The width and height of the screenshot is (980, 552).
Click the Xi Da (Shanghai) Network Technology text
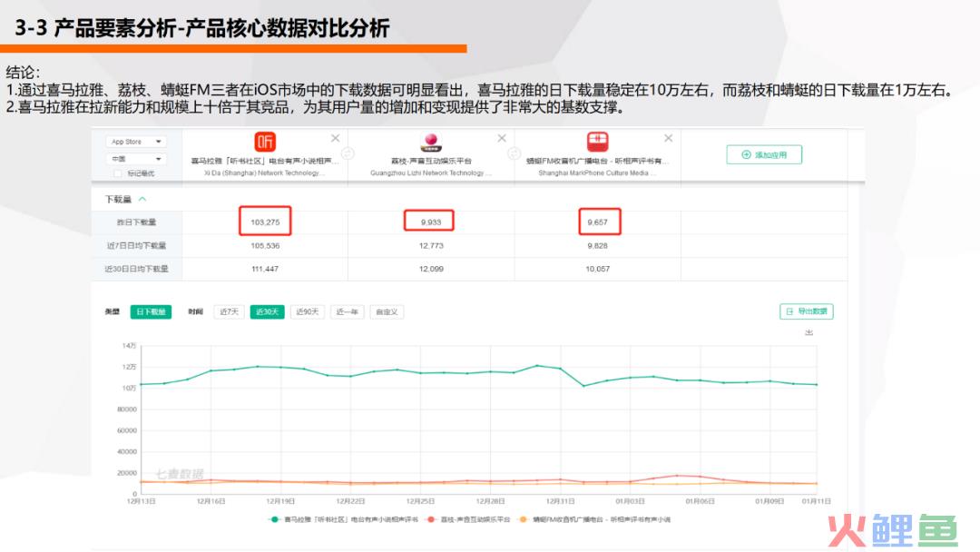coord(264,173)
